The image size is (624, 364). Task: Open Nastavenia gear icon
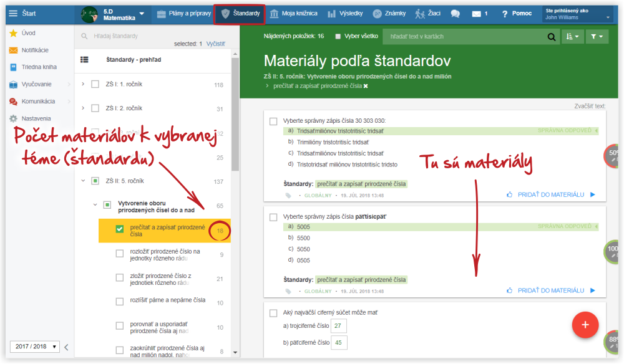(x=14, y=118)
